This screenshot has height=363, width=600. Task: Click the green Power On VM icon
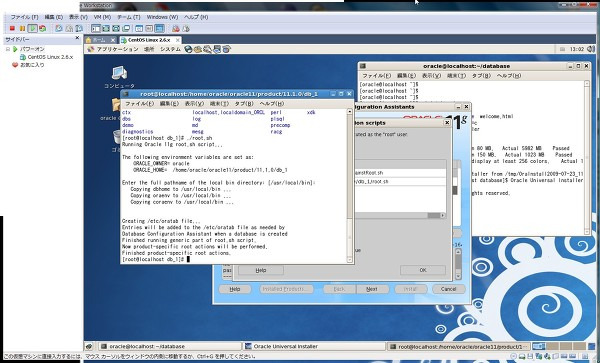pyautogui.click(x=33, y=28)
